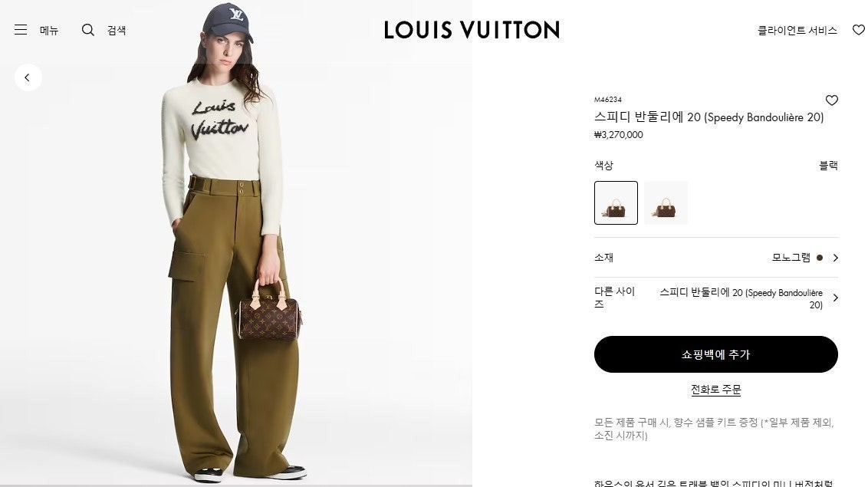Open the wishlist heart in header
The image size is (868, 487).
click(859, 30)
